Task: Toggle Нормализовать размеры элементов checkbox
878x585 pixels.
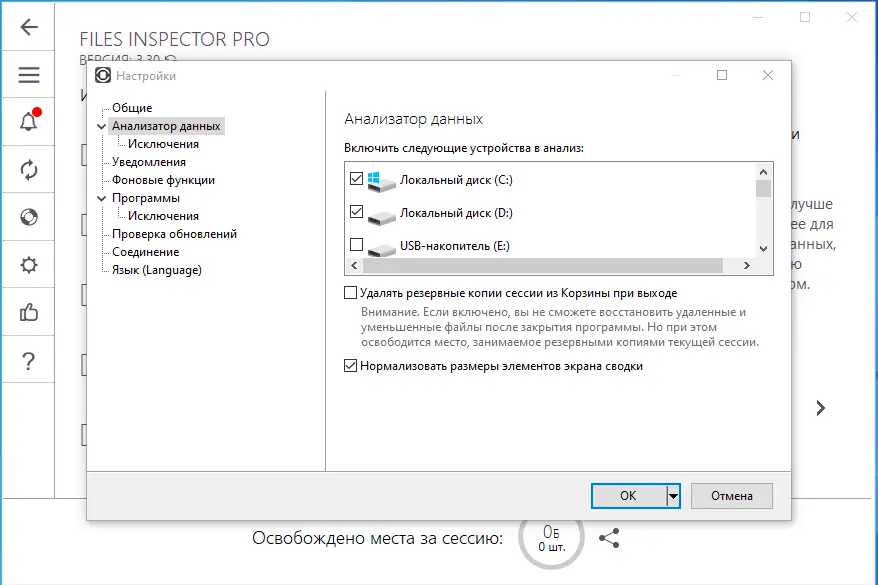Action: click(351, 366)
